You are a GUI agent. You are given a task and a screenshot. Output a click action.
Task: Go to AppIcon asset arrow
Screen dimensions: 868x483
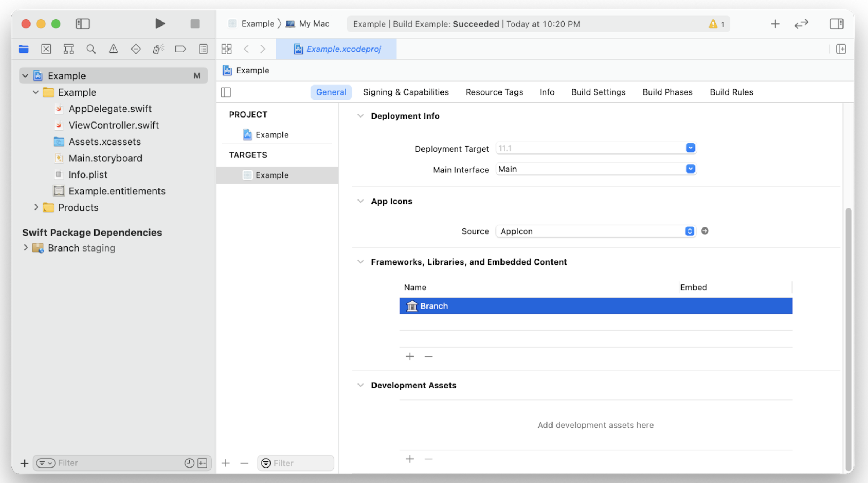click(x=705, y=231)
